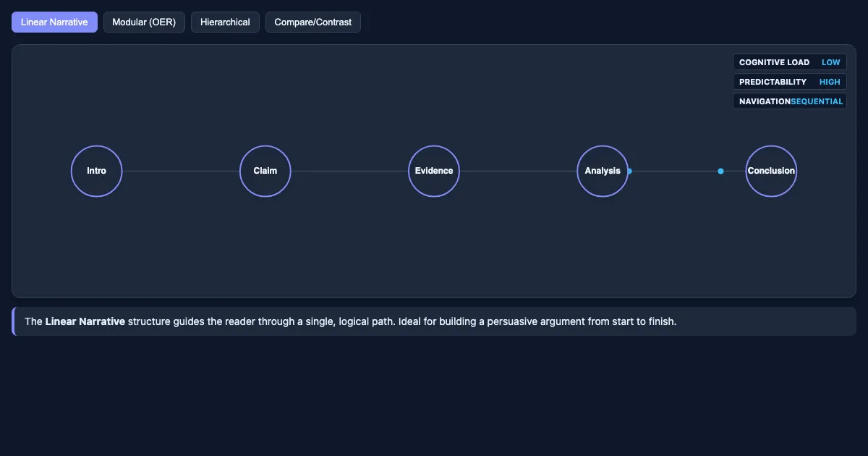This screenshot has width=868, height=456.
Task: Click the Conclusion node circle
Action: (x=771, y=171)
